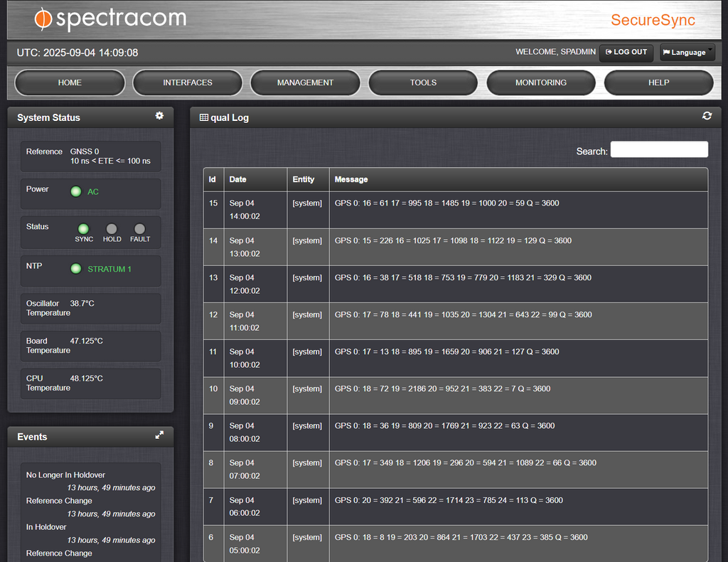Image resolution: width=728 pixels, height=562 pixels.
Task: Select the 'In Holdover' event
Action: (x=46, y=527)
